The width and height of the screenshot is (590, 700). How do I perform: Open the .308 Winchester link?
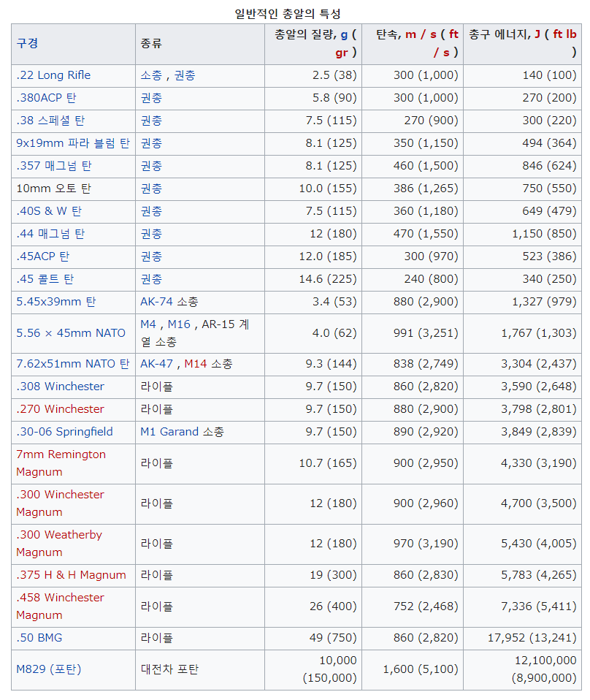click(60, 387)
